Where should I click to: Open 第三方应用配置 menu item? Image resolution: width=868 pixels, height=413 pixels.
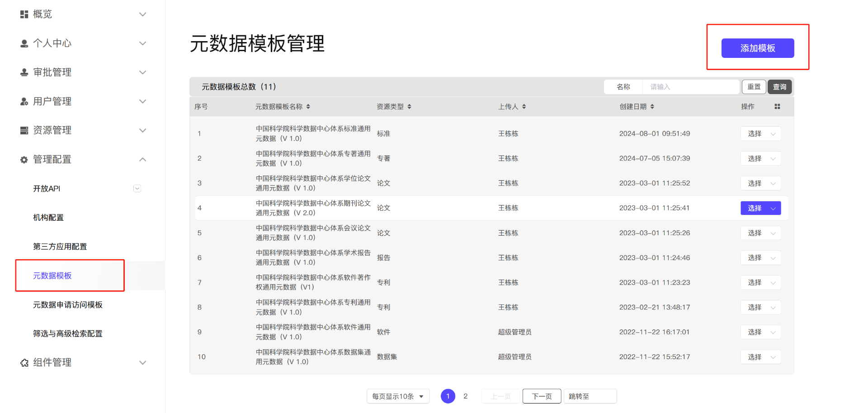(x=60, y=247)
